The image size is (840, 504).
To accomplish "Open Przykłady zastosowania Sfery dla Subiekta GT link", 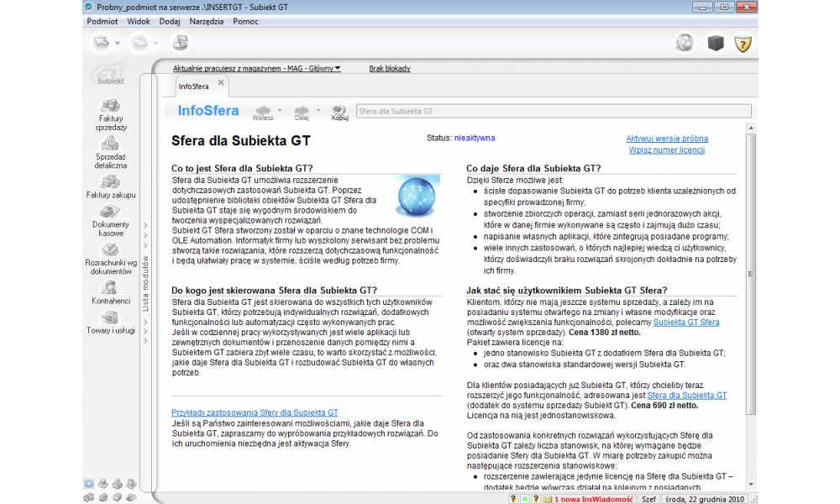I will [255, 412].
